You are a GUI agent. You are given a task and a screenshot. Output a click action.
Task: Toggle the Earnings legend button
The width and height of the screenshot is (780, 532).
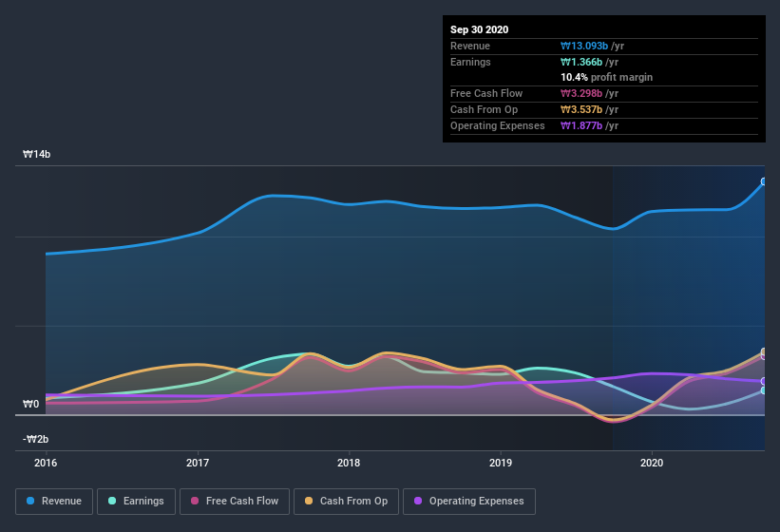pyautogui.click(x=136, y=502)
